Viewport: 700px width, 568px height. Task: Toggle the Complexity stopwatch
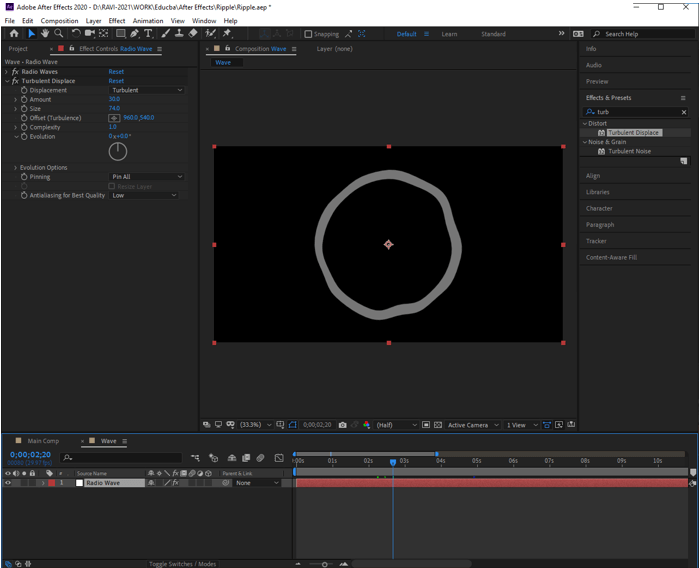click(x=24, y=127)
